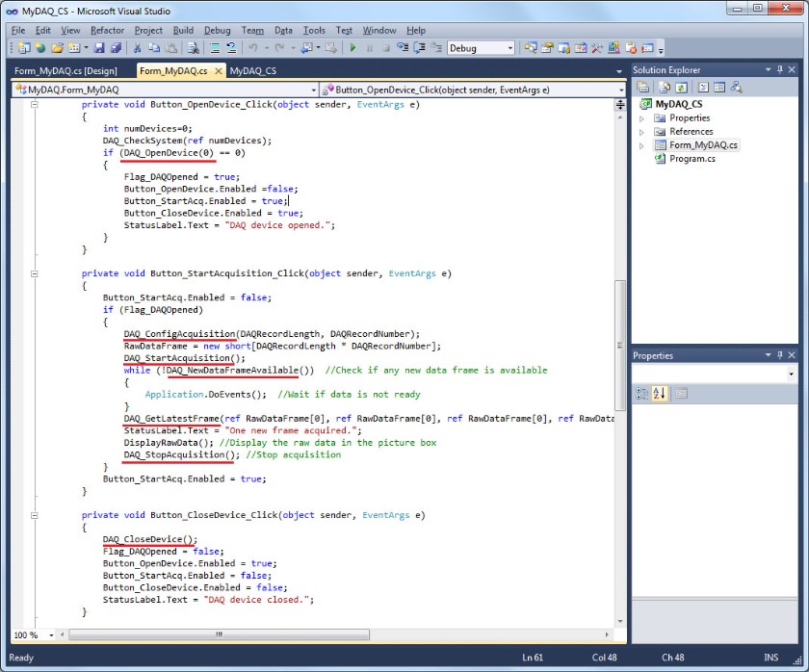Screen dimensions: 809x672
Task: Click the editor split bar handle
Action: coord(620,105)
